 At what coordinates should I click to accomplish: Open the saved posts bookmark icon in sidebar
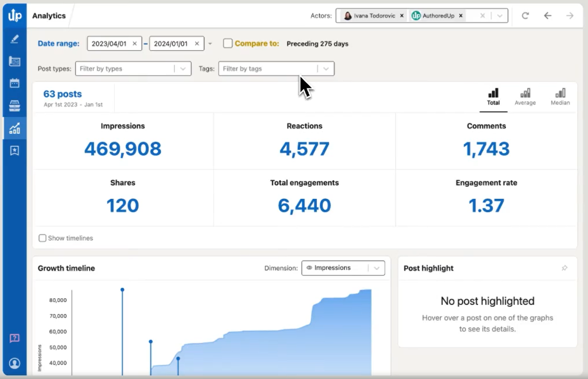click(14, 150)
